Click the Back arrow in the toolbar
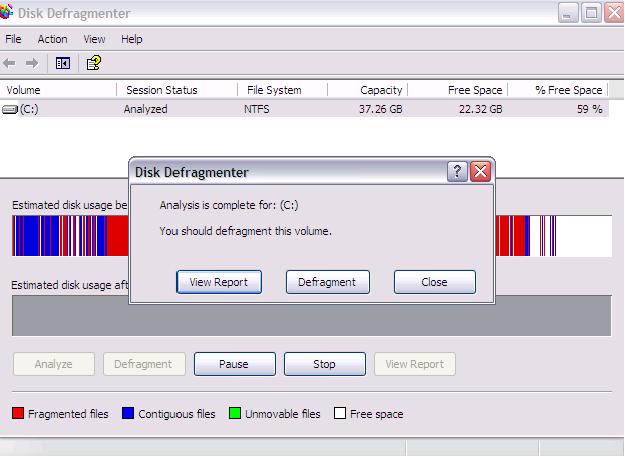This screenshot has height=457, width=625. point(10,63)
